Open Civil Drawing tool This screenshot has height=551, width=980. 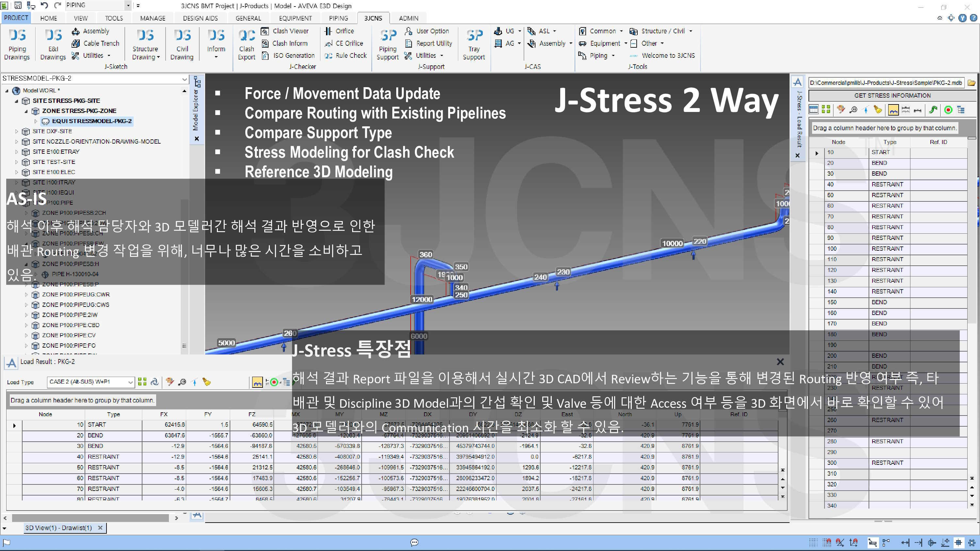click(182, 44)
